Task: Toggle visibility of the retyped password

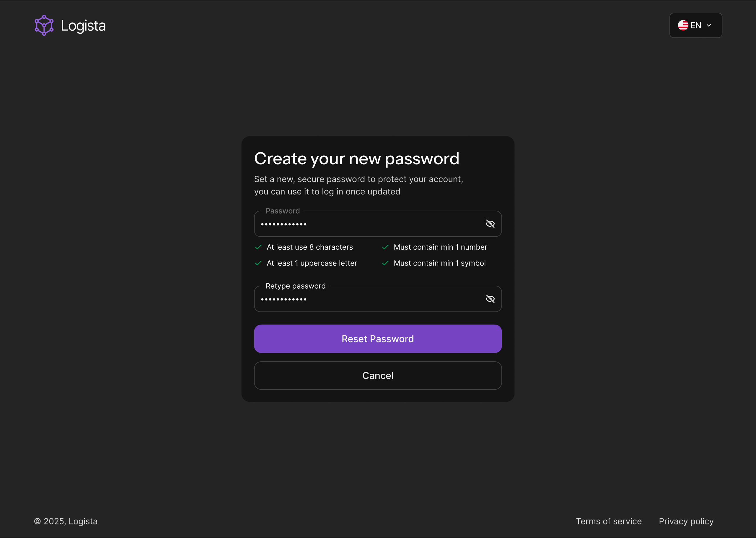Action: point(490,299)
